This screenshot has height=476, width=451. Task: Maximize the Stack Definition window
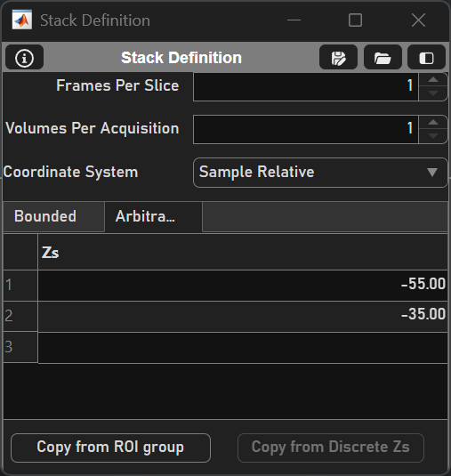(355, 20)
